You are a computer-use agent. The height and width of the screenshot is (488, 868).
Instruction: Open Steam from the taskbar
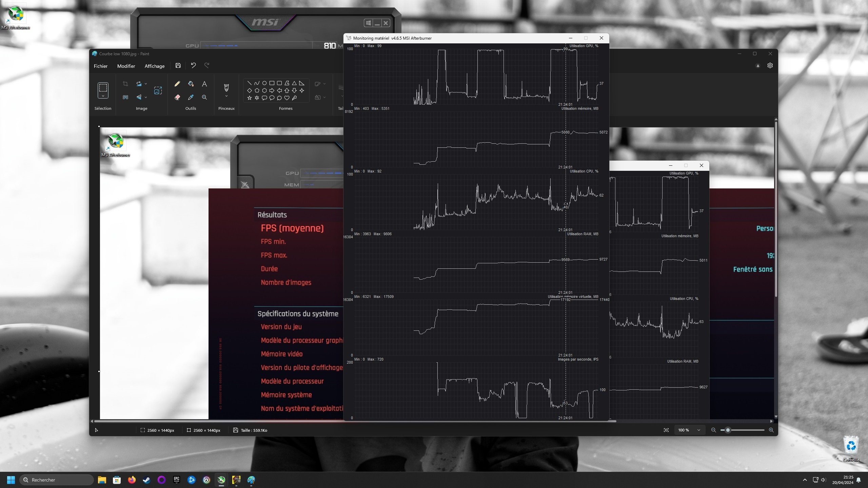coord(146,480)
